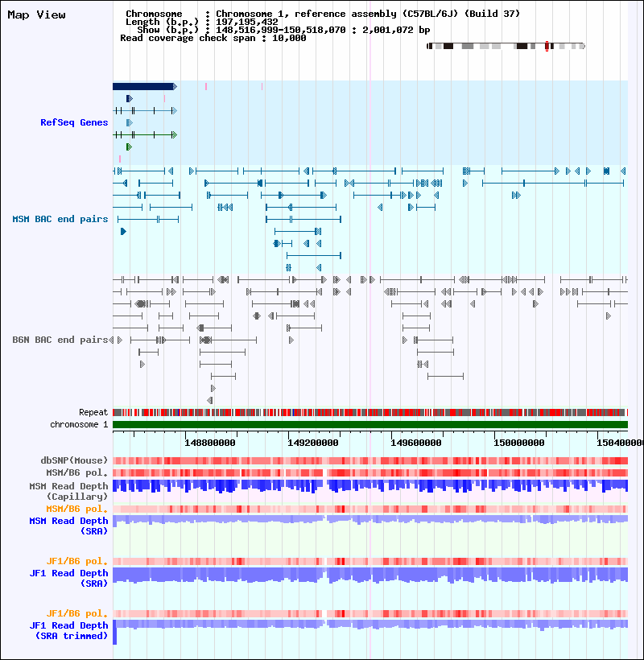
Task: Click the Read coverage check span text
Action: click(213, 38)
